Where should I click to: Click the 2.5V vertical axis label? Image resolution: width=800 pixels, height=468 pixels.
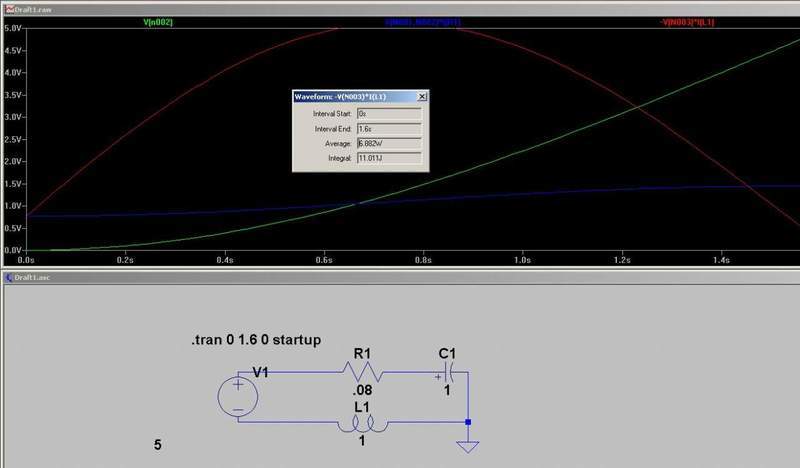point(13,139)
